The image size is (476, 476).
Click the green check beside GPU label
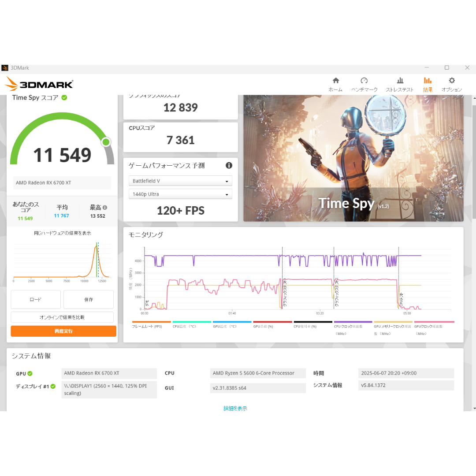click(30, 373)
